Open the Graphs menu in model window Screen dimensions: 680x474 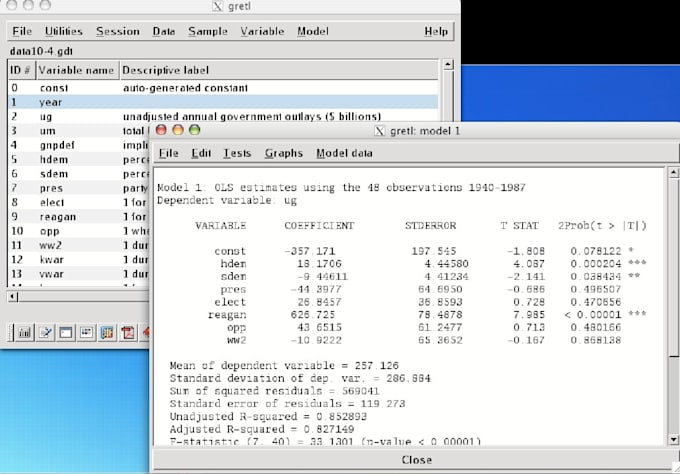[283, 153]
